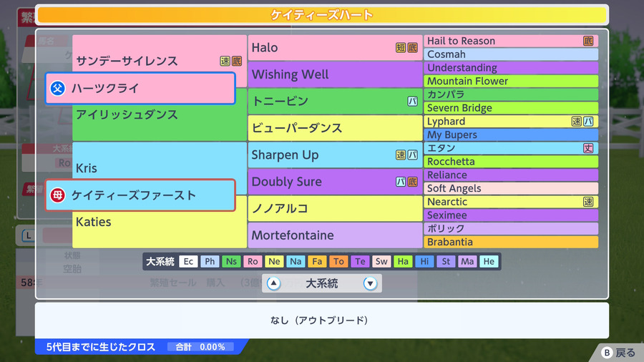
Task: Click the 丈 icon on エタン
Action: (x=588, y=148)
